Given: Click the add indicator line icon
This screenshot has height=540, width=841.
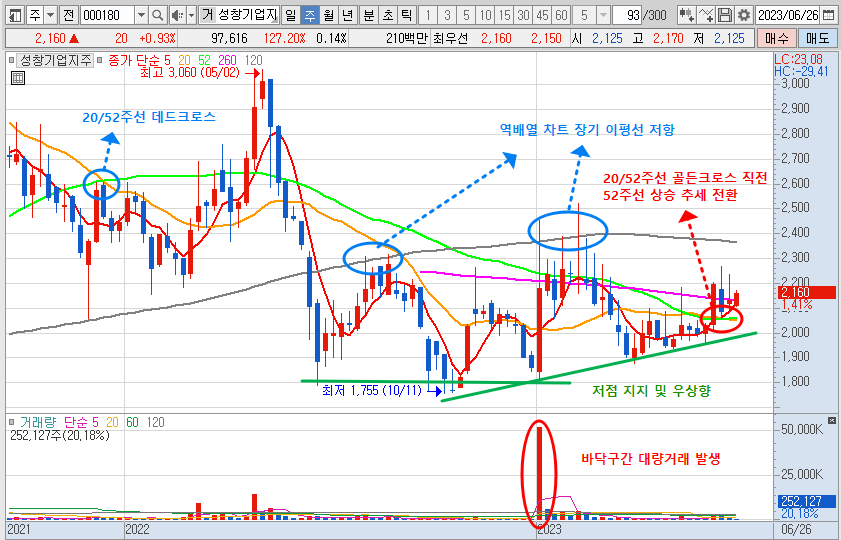Looking at the screenshot, I should coord(706,15).
